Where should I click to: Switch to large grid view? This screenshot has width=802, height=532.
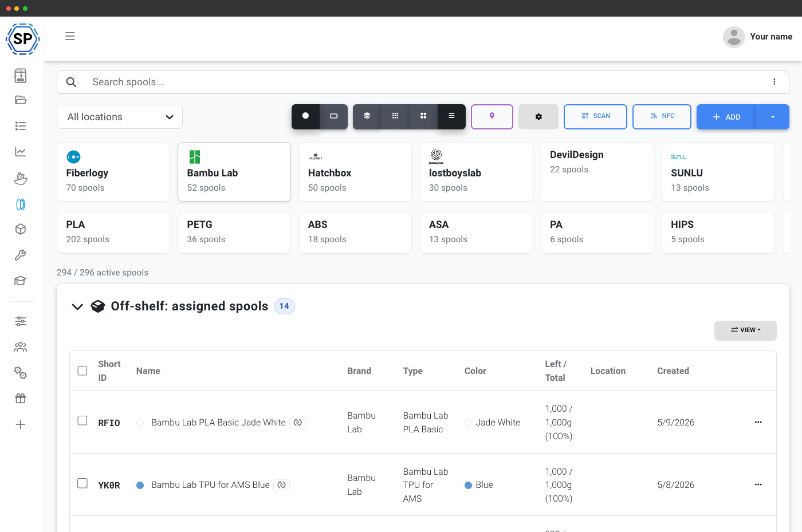click(x=423, y=116)
